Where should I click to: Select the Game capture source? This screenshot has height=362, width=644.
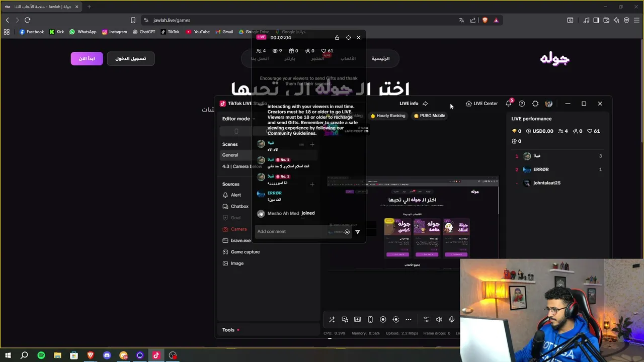pos(242,252)
